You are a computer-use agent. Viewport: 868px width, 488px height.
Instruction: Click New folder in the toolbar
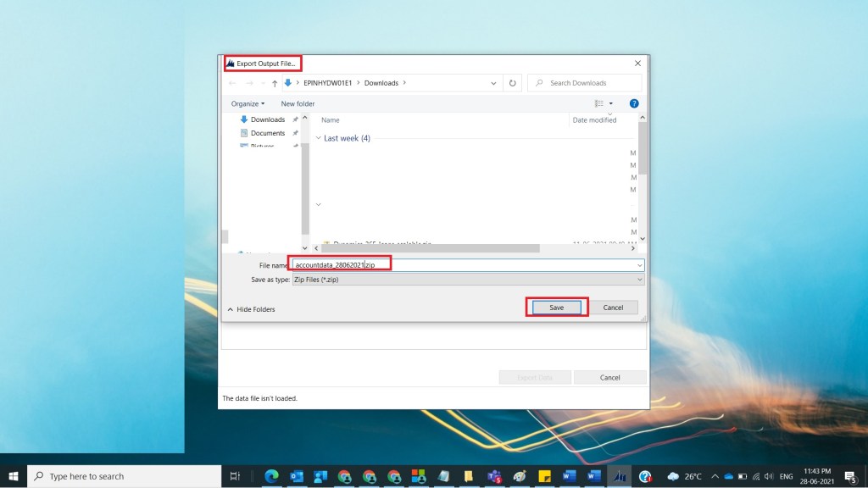click(298, 103)
